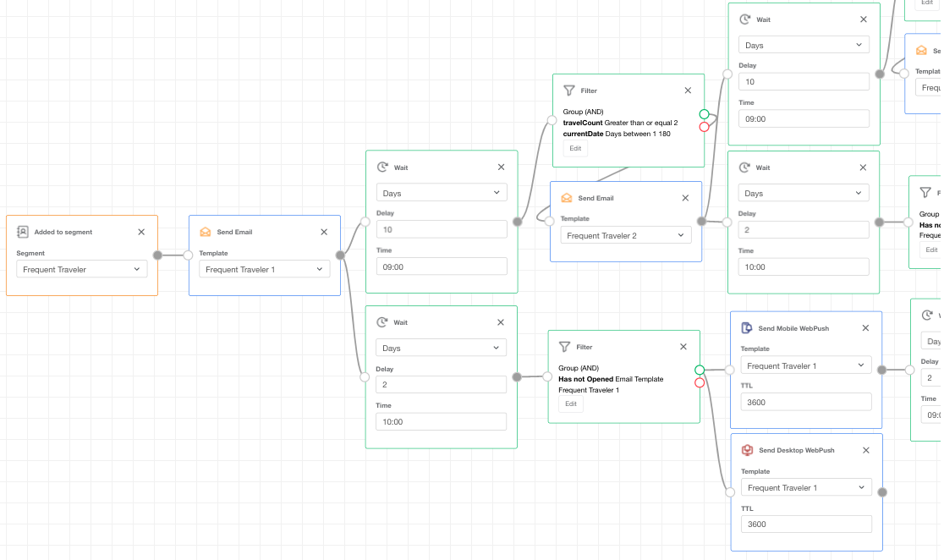Screen dimensions: 944x560
Task: Select green true output of travelCount filter
Action: click(x=704, y=114)
